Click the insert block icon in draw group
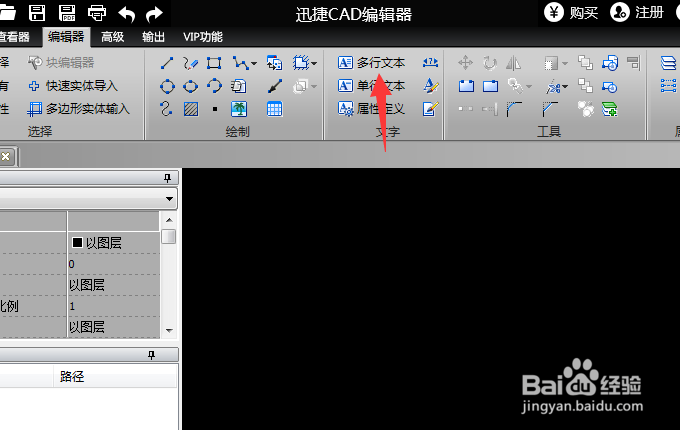This screenshot has height=430, width=680. pos(274,63)
